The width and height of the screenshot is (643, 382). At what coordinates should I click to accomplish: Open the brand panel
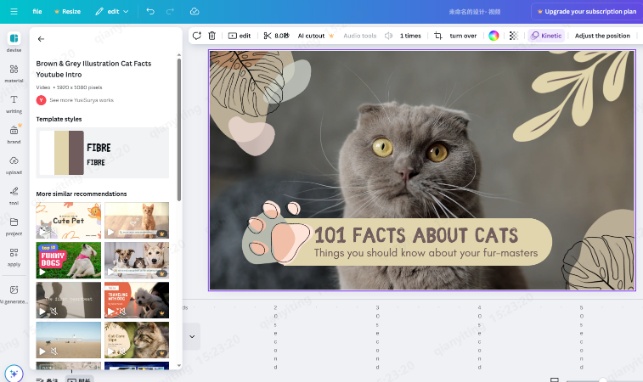tap(14, 134)
